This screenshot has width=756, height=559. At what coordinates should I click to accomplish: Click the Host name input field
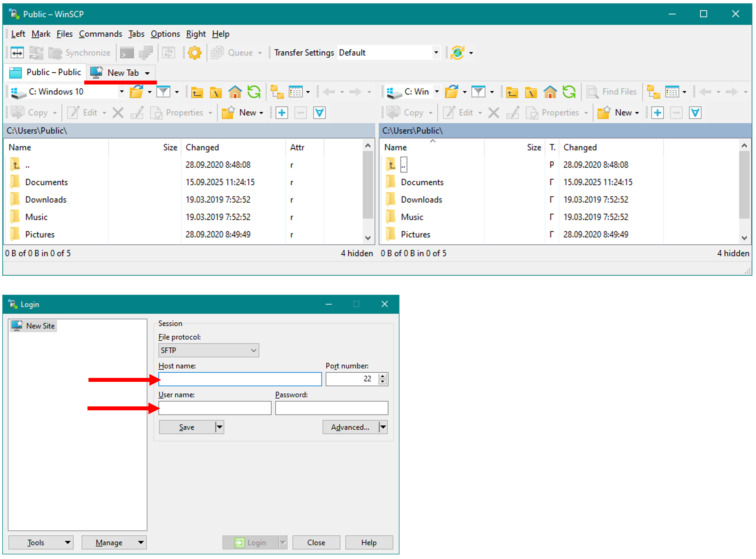[240, 379]
